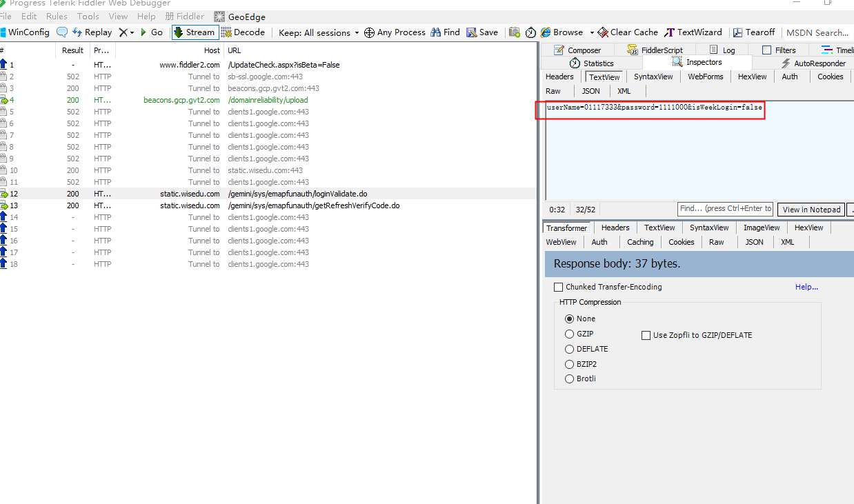Click the View in Notepad button
854x504 pixels.
(x=811, y=210)
